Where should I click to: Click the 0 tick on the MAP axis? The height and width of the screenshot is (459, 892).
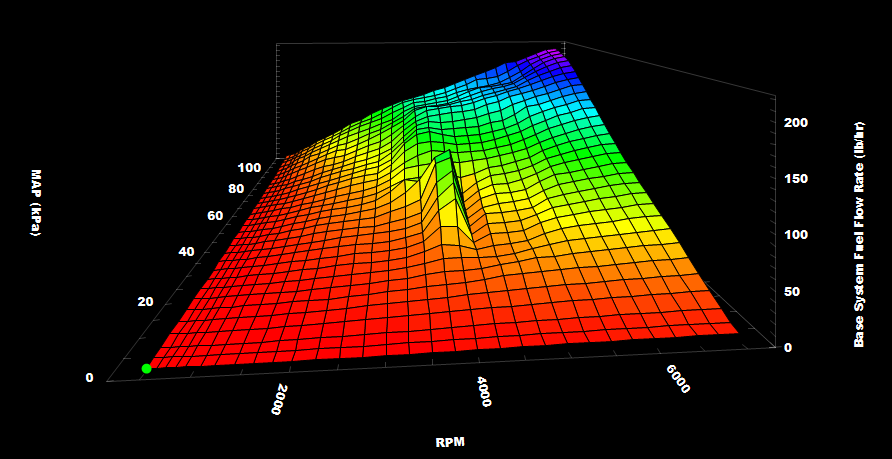click(90, 378)
